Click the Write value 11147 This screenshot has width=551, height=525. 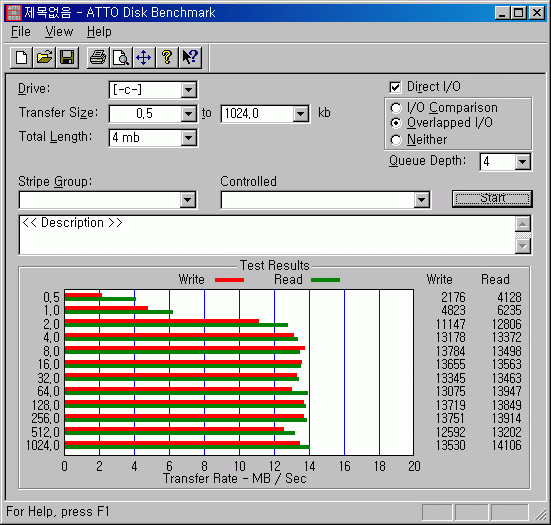coord(451,324)
